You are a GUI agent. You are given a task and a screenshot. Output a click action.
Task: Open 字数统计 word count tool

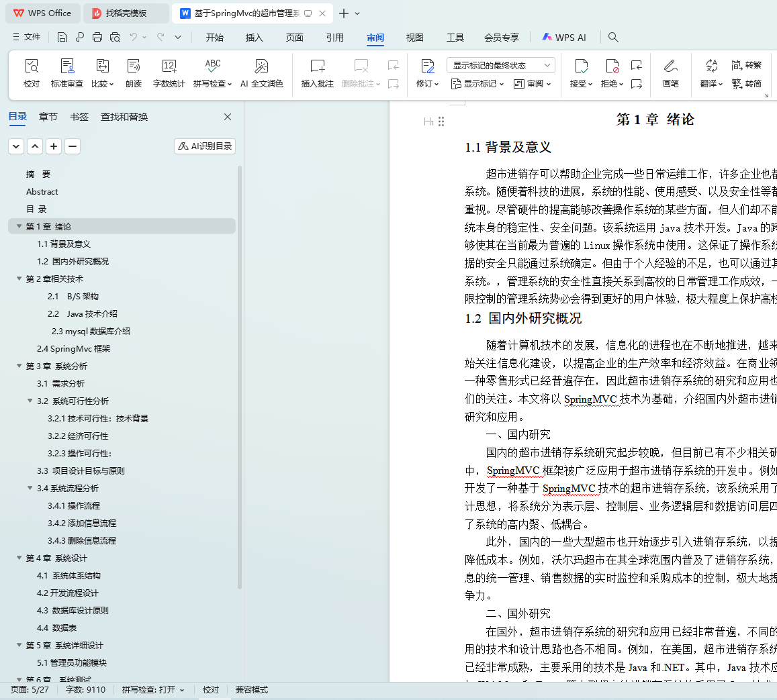[169, 72]
